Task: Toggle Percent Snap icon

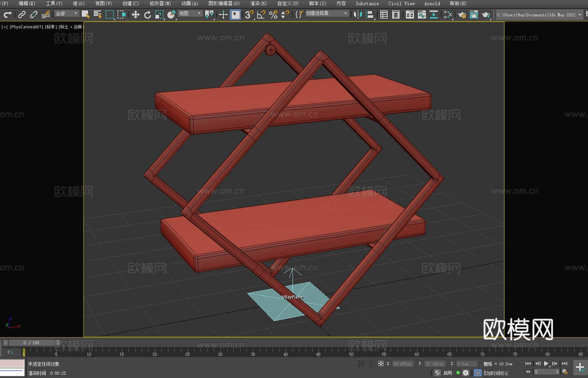Action: tap(273, 15)
